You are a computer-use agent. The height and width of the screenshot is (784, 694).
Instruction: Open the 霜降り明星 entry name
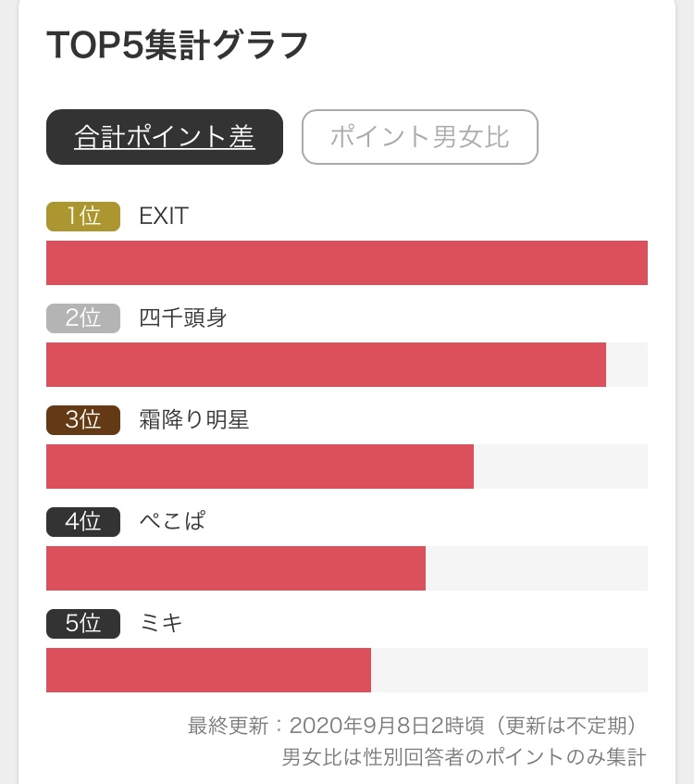[194, 419]
